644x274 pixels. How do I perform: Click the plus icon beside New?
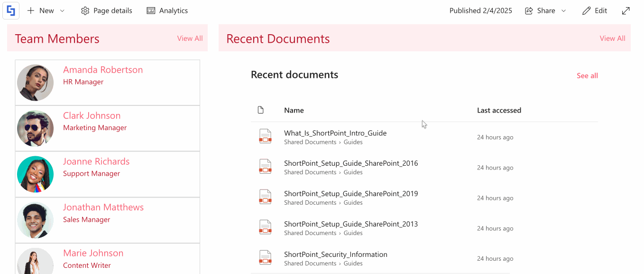tap(31, 10)
